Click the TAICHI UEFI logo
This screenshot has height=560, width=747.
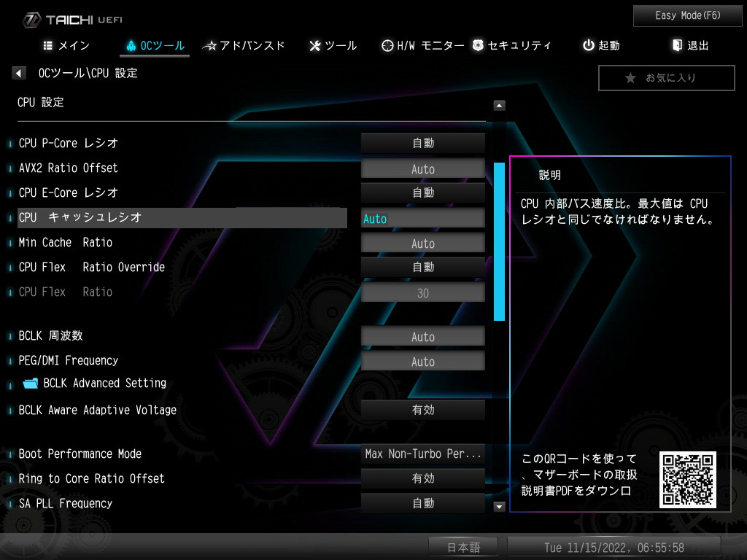pos(72,20)
